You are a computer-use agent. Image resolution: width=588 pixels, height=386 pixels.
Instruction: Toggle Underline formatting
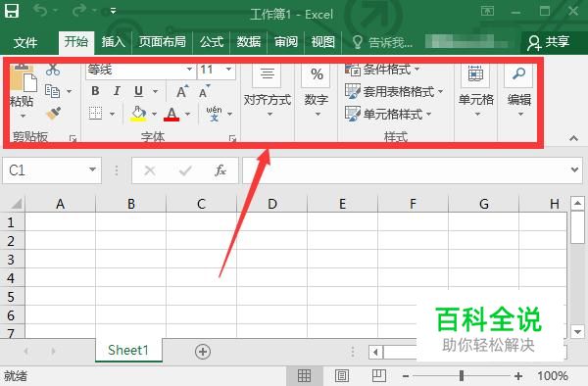tap(138, 91)
